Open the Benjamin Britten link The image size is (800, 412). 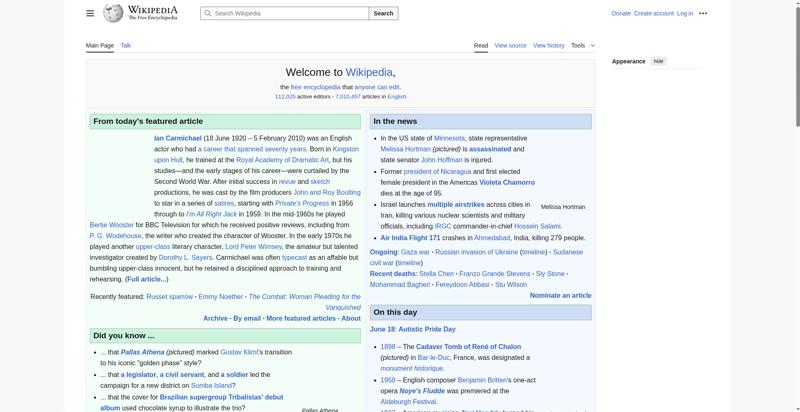click(482, 380)
